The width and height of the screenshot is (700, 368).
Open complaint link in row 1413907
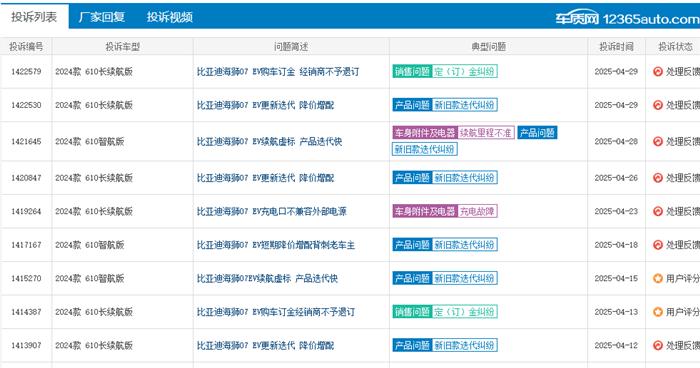[x=265, y=345]
